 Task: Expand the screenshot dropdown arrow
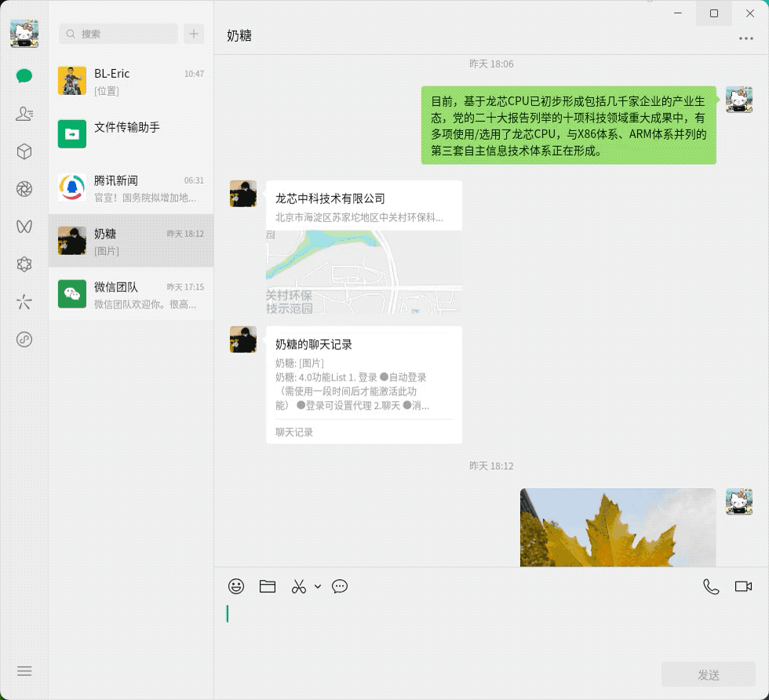point(317,586)
